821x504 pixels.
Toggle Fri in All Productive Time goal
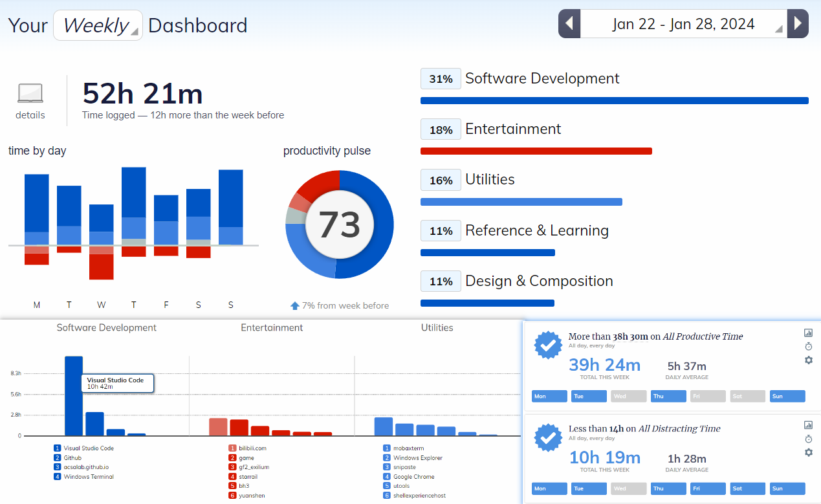[708, 396]
